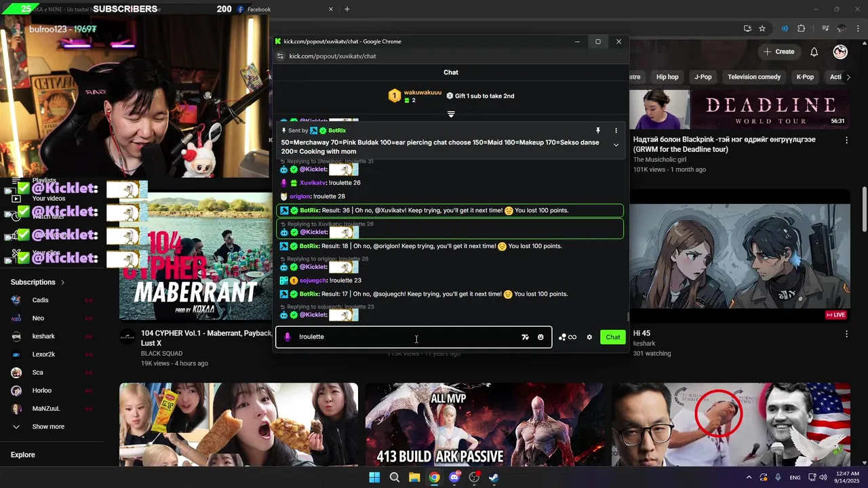Open Steam from taskbar

click(494, 478)
